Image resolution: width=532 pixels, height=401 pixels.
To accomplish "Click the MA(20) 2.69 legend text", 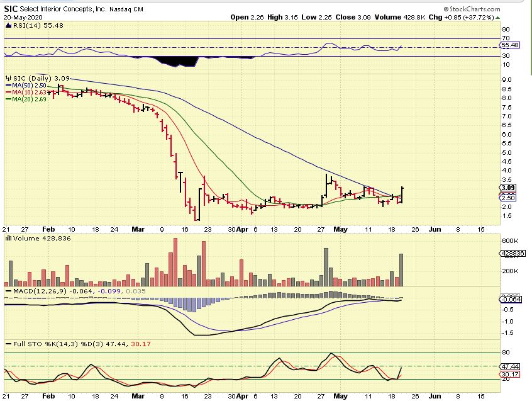I will pyautogui.click(x=29, y=99).
